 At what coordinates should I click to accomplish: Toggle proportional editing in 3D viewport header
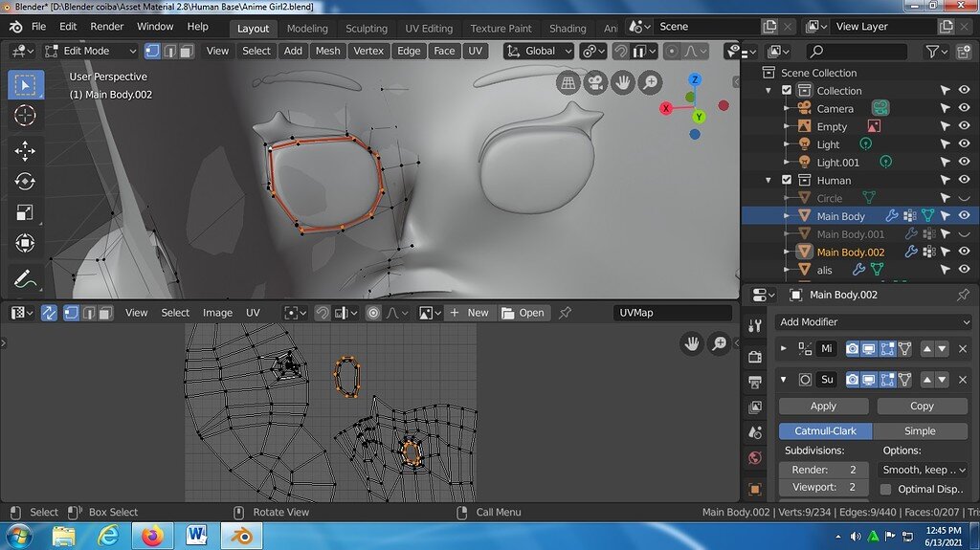(x=671, y=51)
